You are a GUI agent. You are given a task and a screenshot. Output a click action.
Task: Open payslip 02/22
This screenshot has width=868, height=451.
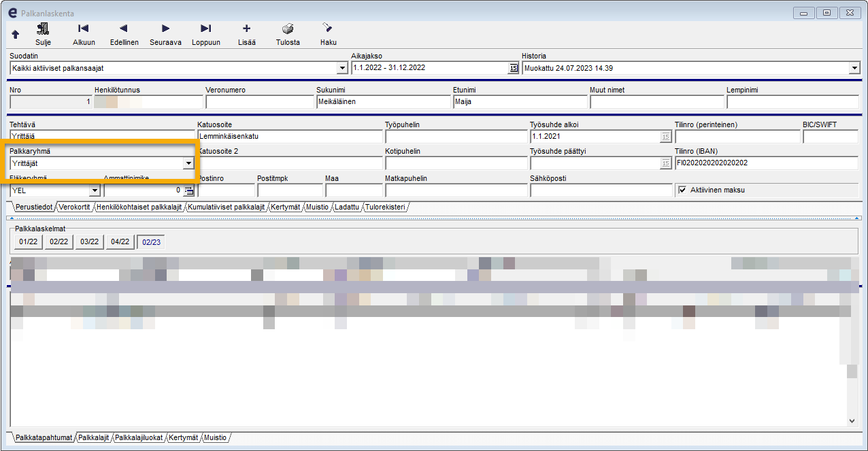(59, 241)
